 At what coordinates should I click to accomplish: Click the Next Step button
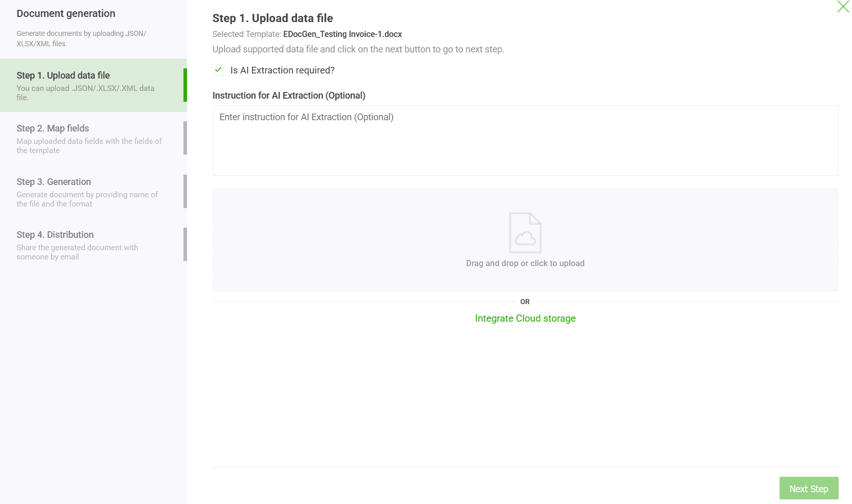pos(808,488)
